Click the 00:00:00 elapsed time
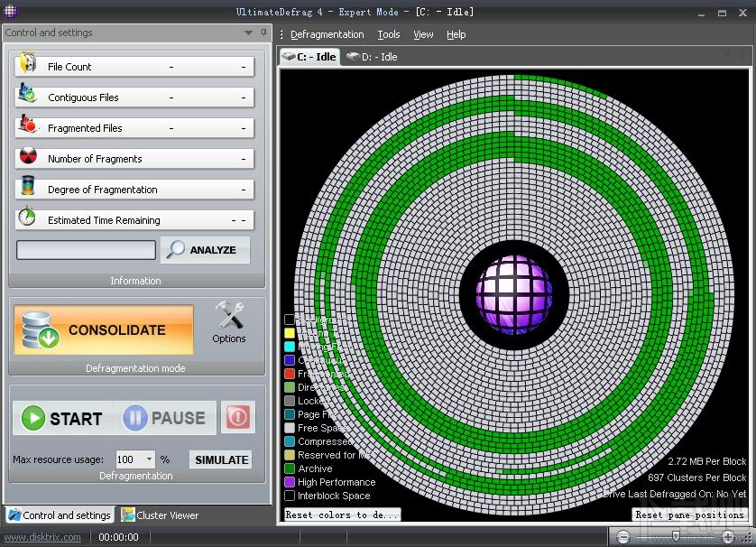 coord(118,537)
